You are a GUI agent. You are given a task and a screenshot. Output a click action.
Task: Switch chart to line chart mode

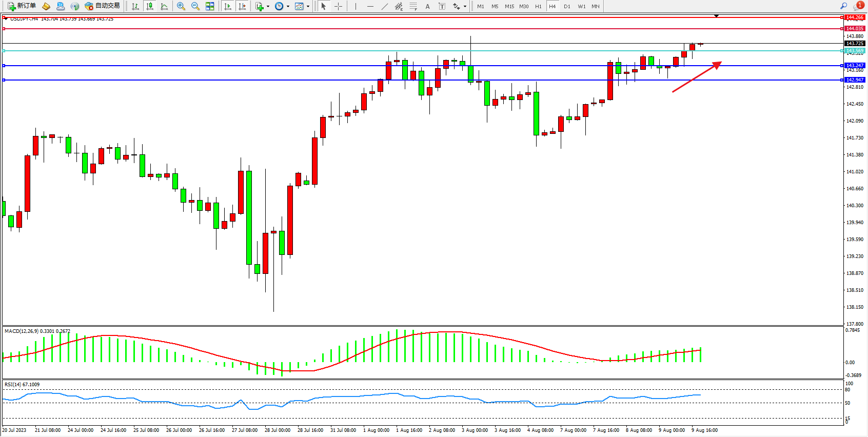point(164,6)
